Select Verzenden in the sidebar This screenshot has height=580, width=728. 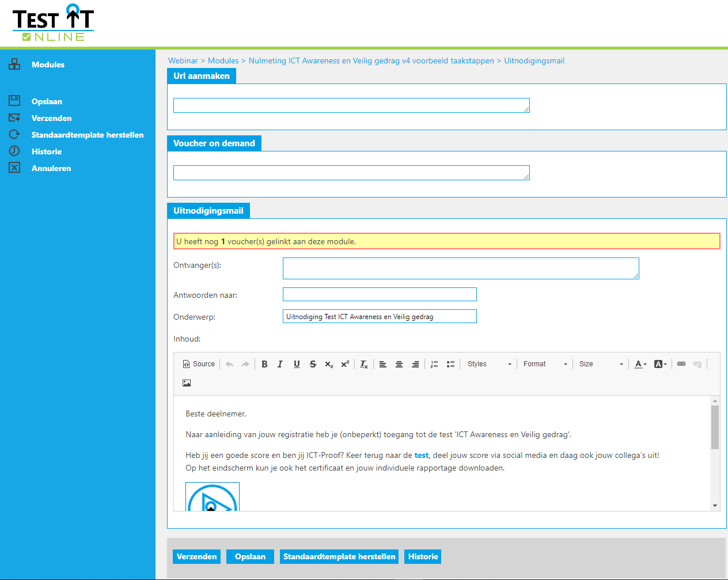tap(51, 118)
